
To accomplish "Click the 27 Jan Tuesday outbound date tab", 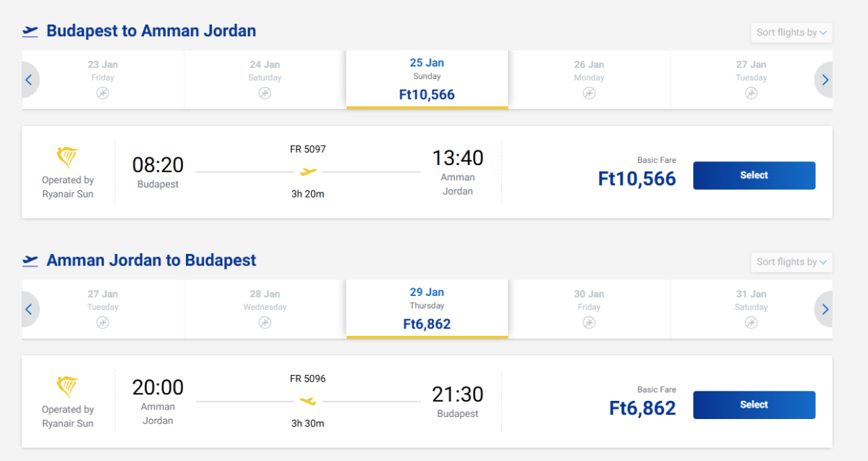I will coord(751,80).
